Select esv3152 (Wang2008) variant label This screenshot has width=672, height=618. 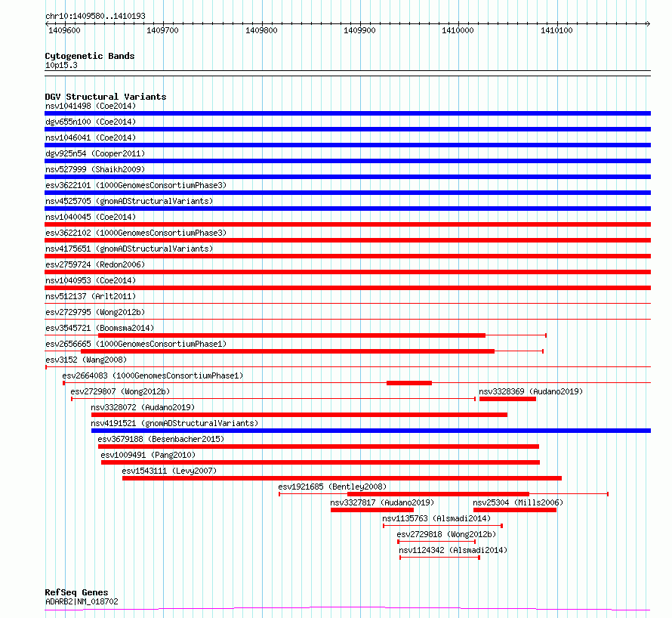pos(86,360)
